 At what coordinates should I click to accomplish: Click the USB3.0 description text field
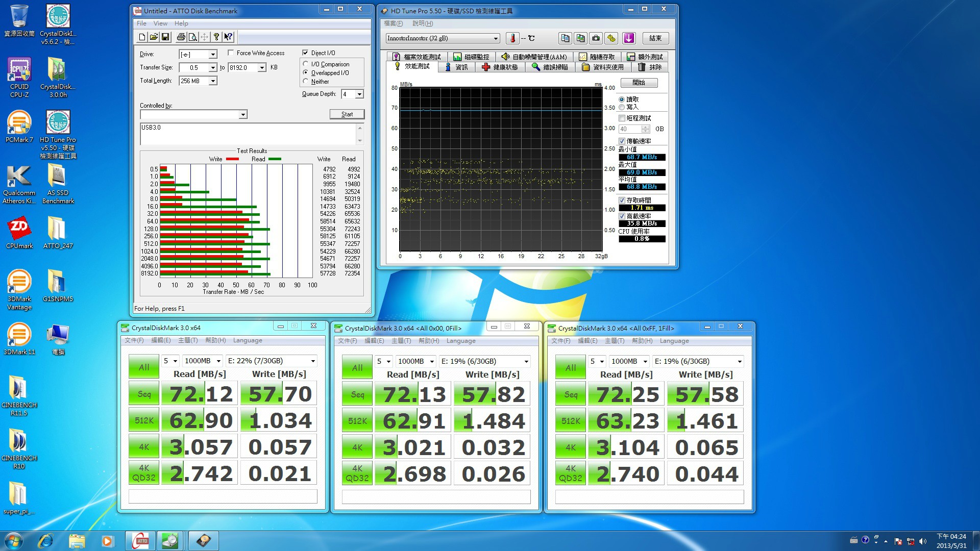pos(248,134)
